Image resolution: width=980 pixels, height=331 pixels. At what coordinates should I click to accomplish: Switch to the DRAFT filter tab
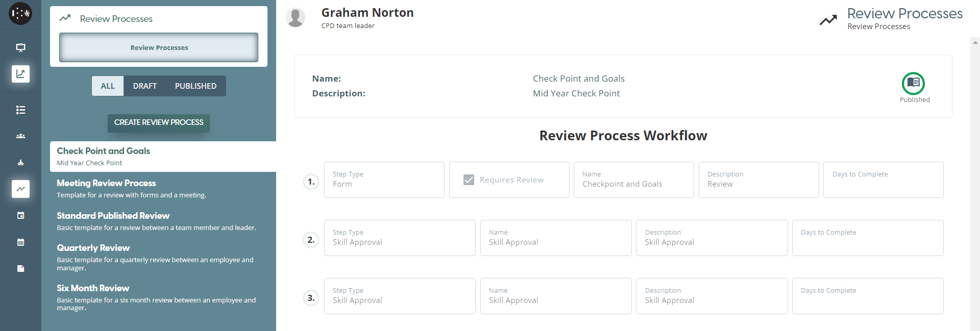pos(144,86)
